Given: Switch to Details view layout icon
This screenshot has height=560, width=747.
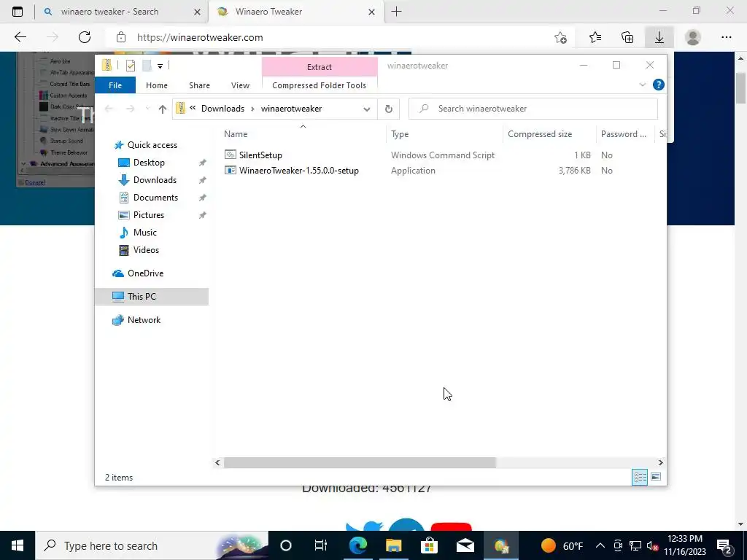Looking at the screenshot, I should pyautogui.click(x=640, y=477).
